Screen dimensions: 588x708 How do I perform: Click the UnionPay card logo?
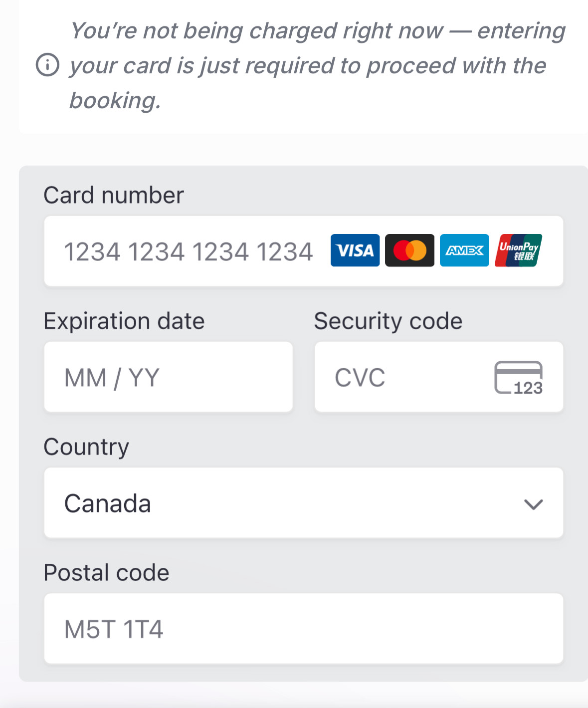519,250
